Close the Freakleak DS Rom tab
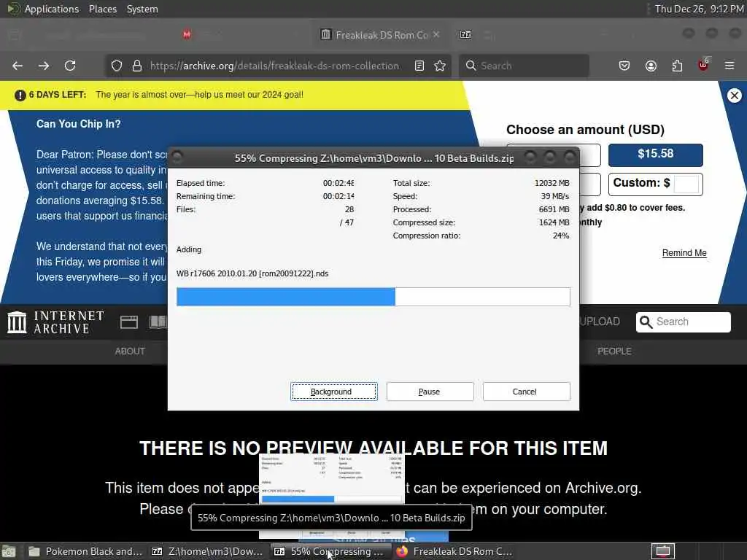747x560 pixels. pyautogui.click(x=436, y=34)
